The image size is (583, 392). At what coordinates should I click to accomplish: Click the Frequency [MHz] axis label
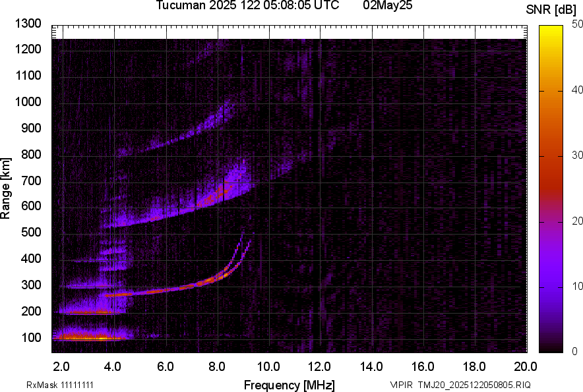point(289,385)
